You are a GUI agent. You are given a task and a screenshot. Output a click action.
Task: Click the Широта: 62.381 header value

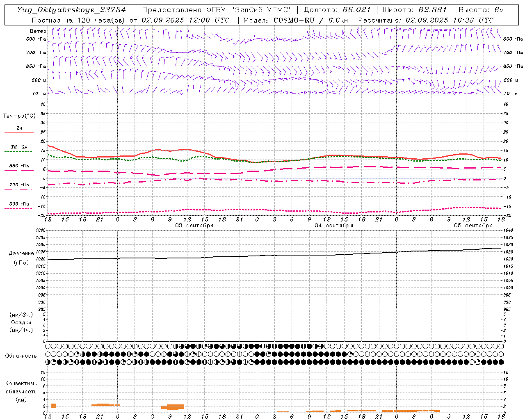pos(414,10)
